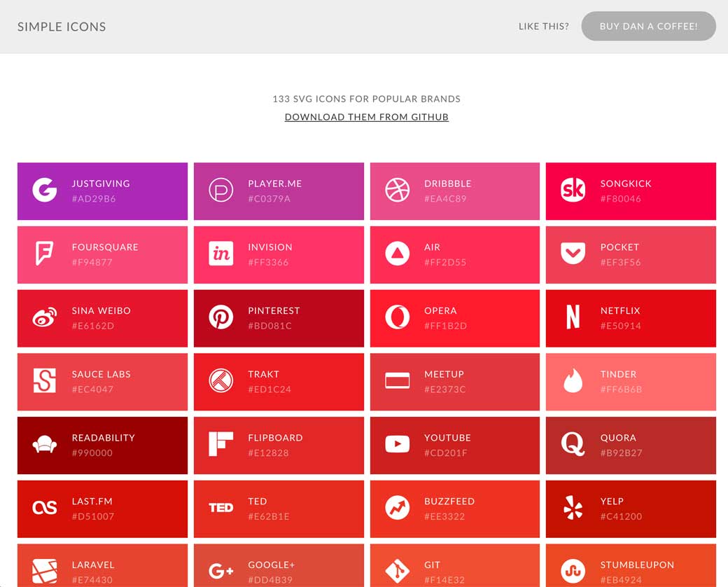Viewport: 728px width, 587px height.
Task: Click the Yelp burst icon
Action: (573, 508)
